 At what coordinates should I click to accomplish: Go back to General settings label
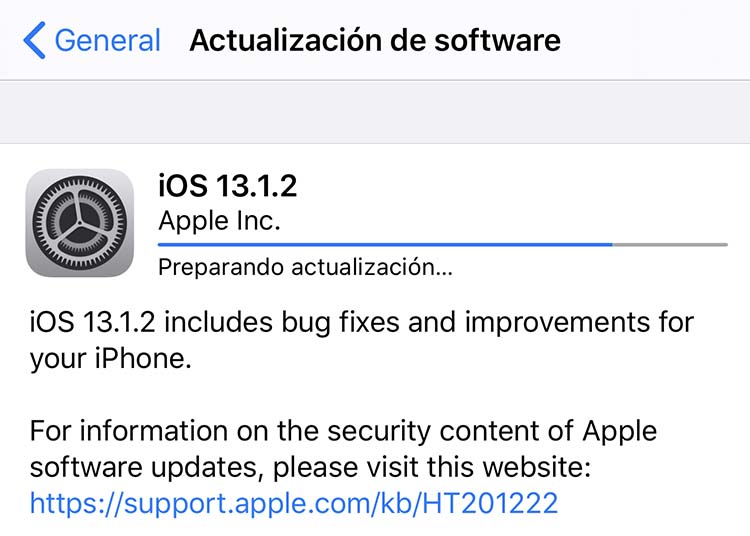[x=108, y=40]
